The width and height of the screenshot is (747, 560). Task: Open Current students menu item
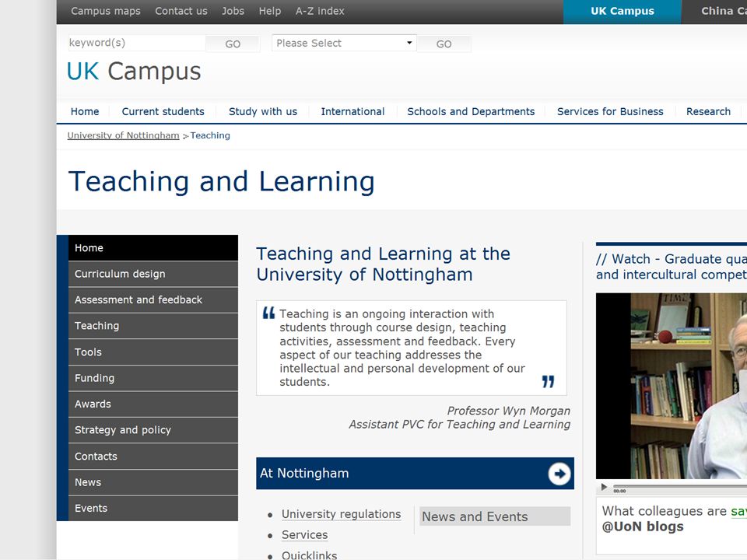pos(163,111)
